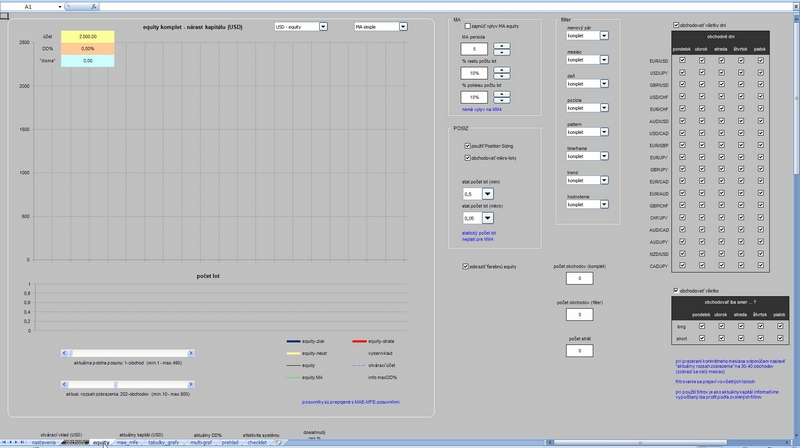Click left arrow of aktuálna poloha scrollbar
This screenshot has height=448, width=800.
tap(65, 352)
